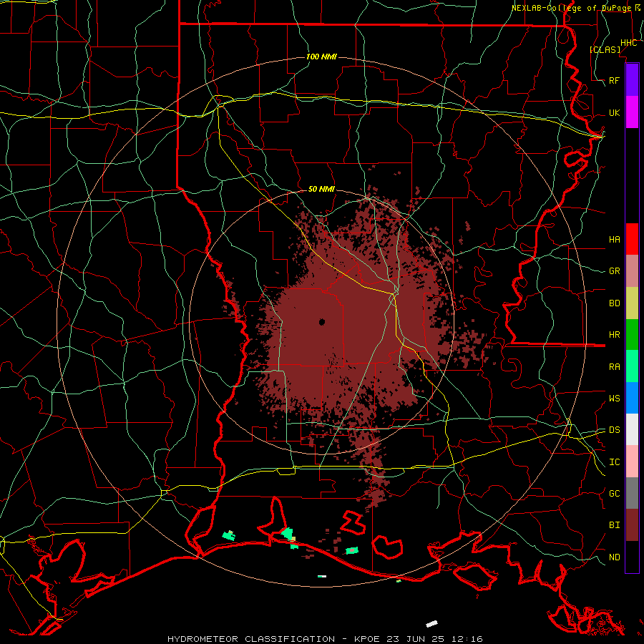
Task: Pick the yellow BD legend swatch
Action: coord(632,303)
